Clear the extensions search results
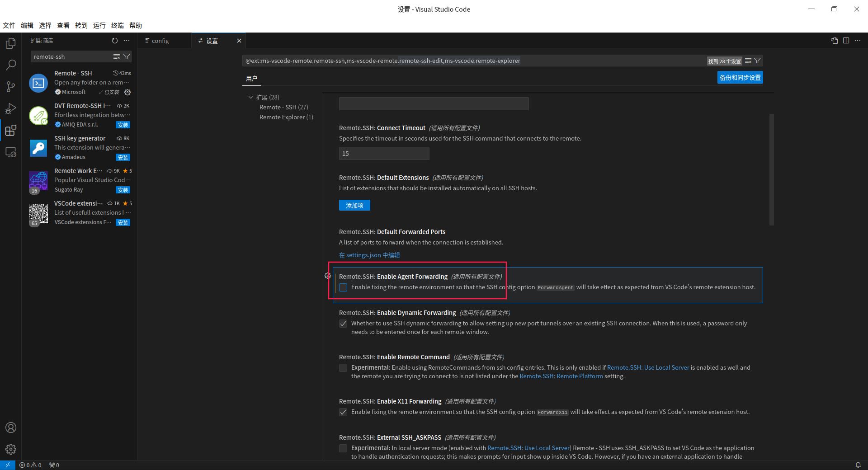 click(117, 56)
